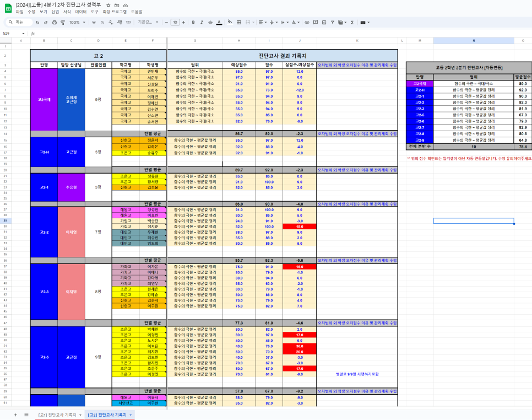Open the Google Sheets home icon

pos(8,8)
